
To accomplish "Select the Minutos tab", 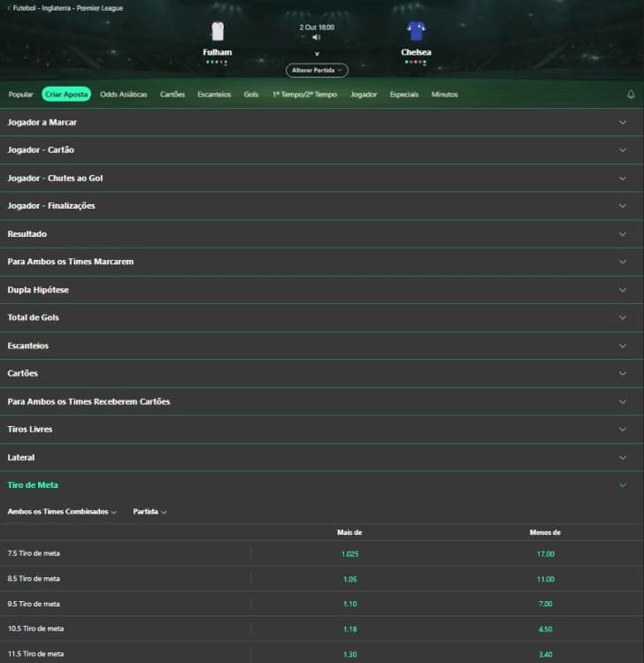I will tap(444, 95).
